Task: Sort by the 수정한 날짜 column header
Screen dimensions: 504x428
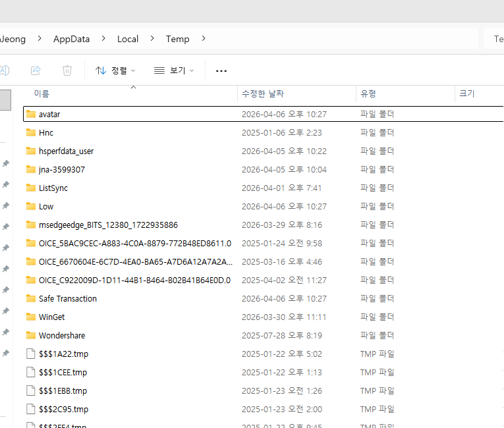Action: coord(263,94)
